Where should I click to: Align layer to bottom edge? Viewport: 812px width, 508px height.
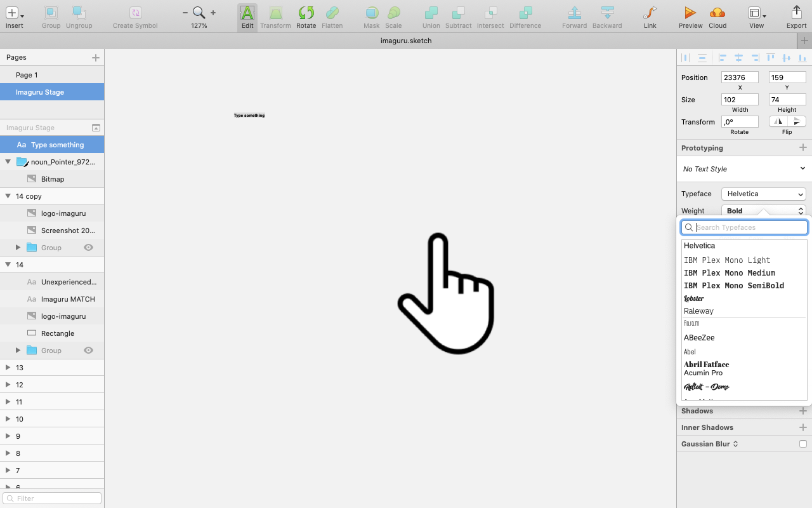point(803,58)
